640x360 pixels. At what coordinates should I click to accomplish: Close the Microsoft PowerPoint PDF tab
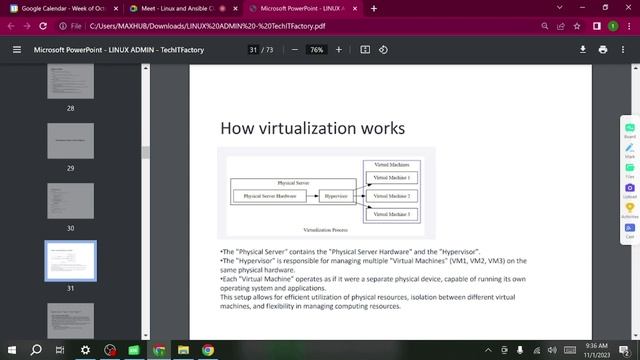[355, 9]
